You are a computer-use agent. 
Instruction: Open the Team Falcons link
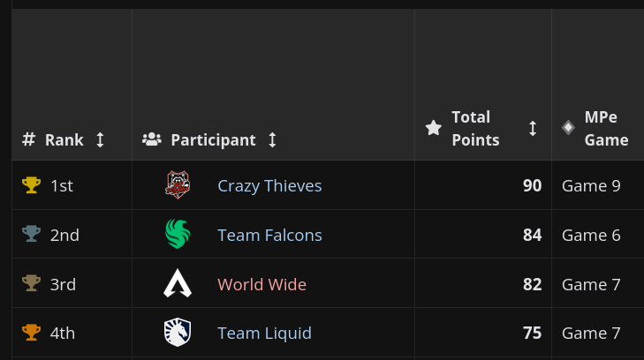(269, 235)
